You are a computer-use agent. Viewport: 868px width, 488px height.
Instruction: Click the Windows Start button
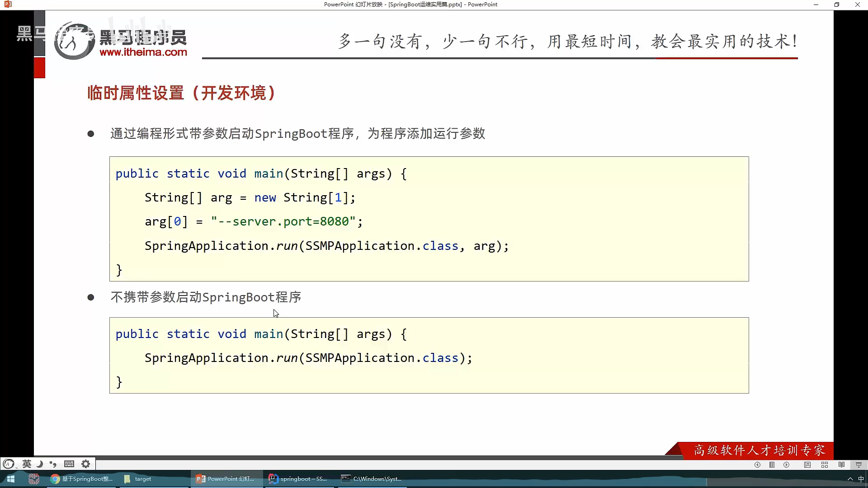pyautogui.click(x=11, y=479)
